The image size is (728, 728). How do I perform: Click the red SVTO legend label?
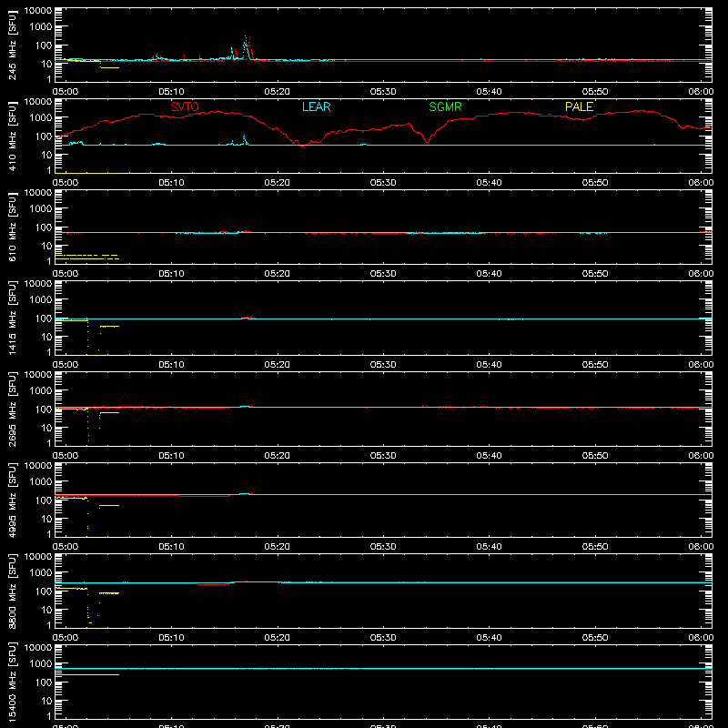185,106
